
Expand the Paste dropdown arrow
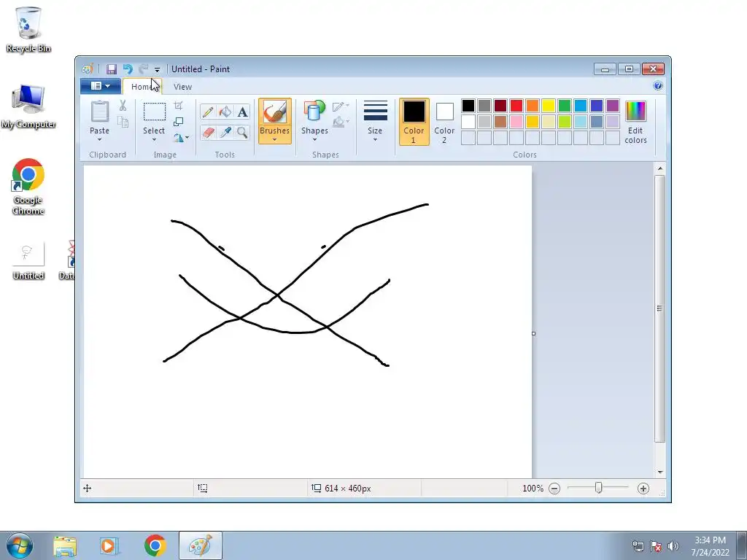click(x=99, y=139)
